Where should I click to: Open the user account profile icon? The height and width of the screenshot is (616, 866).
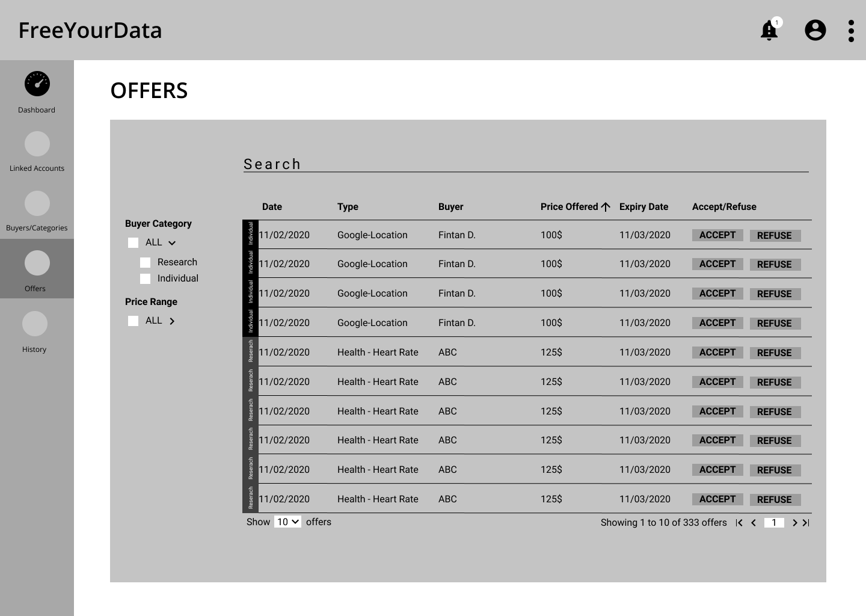point(815,30)
